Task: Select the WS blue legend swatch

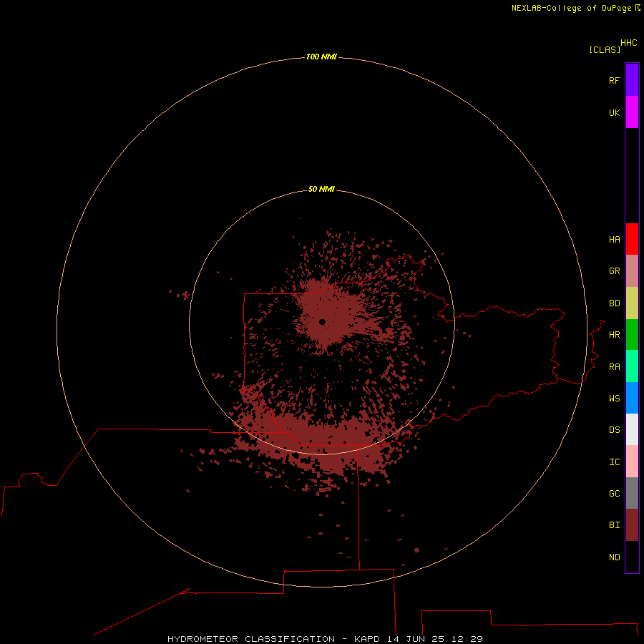Action: (632, 398)
